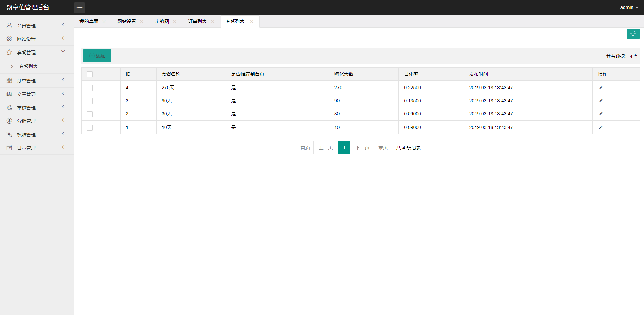Switch to the 我的桌面 tab

[x=89, y=22]
